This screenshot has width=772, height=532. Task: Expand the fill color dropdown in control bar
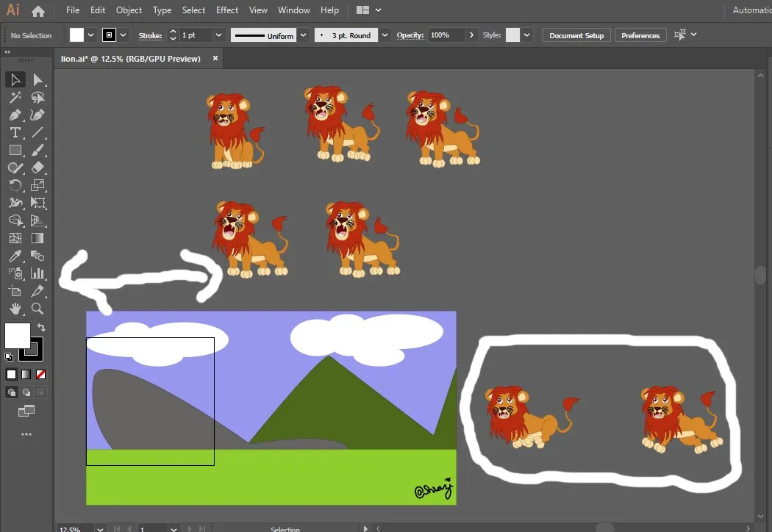click(90, 35)
